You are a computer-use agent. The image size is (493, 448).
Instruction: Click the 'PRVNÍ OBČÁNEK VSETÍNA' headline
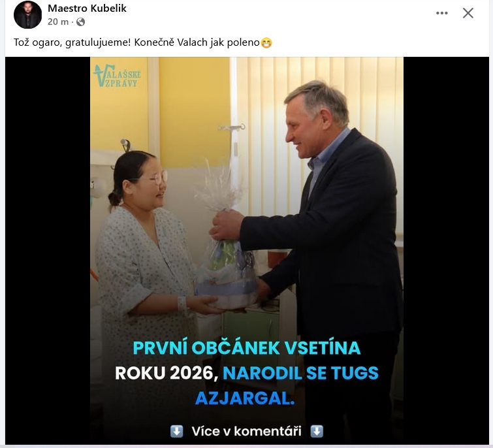247,347
